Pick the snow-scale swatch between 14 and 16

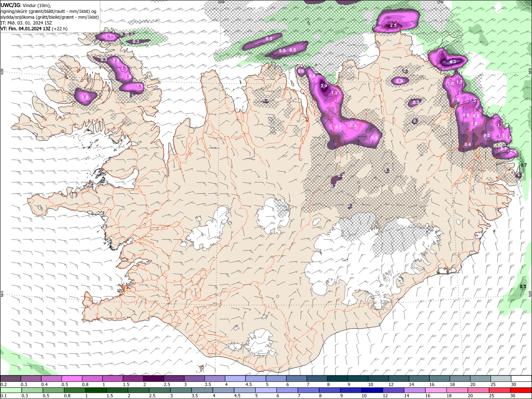click(x=419, y=379)
